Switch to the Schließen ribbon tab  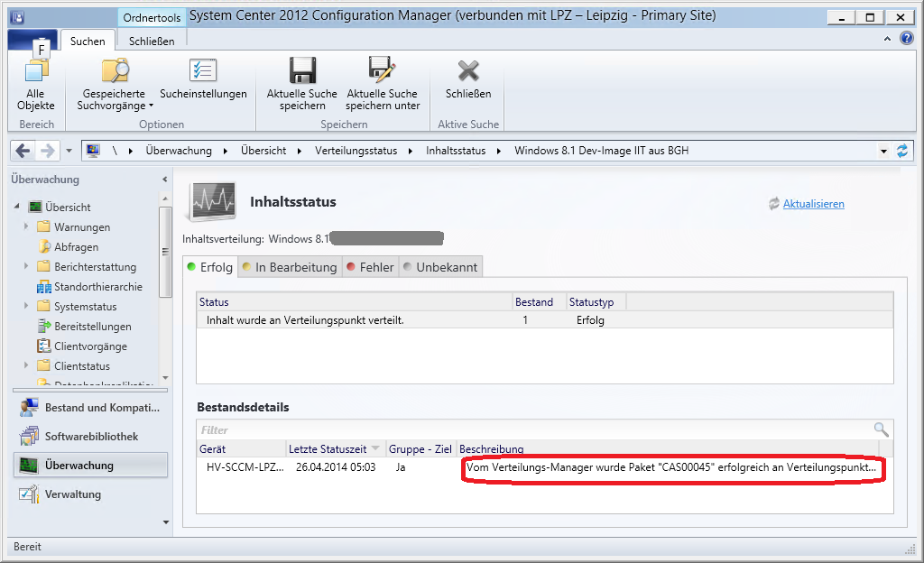coord(152,42)
